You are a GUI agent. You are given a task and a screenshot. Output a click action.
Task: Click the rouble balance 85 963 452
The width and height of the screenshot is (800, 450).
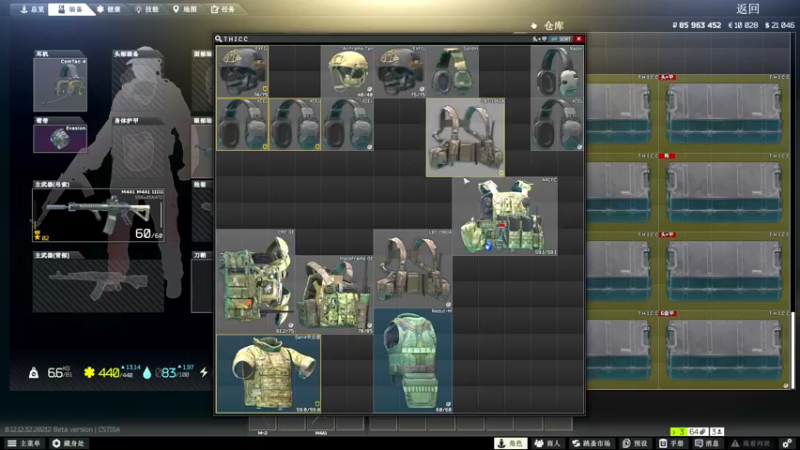coord(696,25)
